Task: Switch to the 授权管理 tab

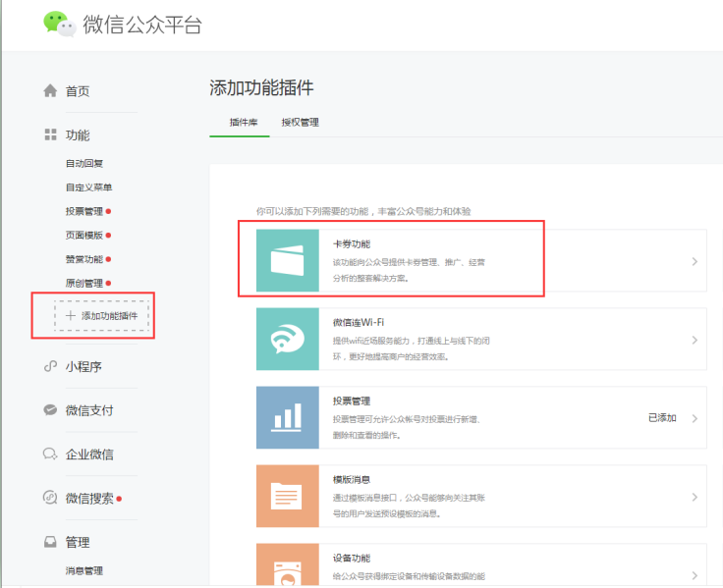Action: click(x=301, y=122)
